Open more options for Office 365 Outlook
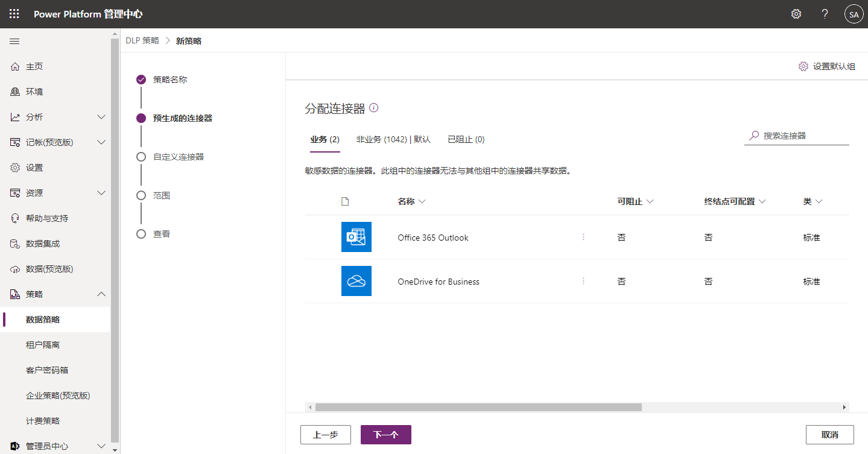Image resolution: width=868 pixels, height=454 pixels. pyautogui.click(x=583, y=238)
